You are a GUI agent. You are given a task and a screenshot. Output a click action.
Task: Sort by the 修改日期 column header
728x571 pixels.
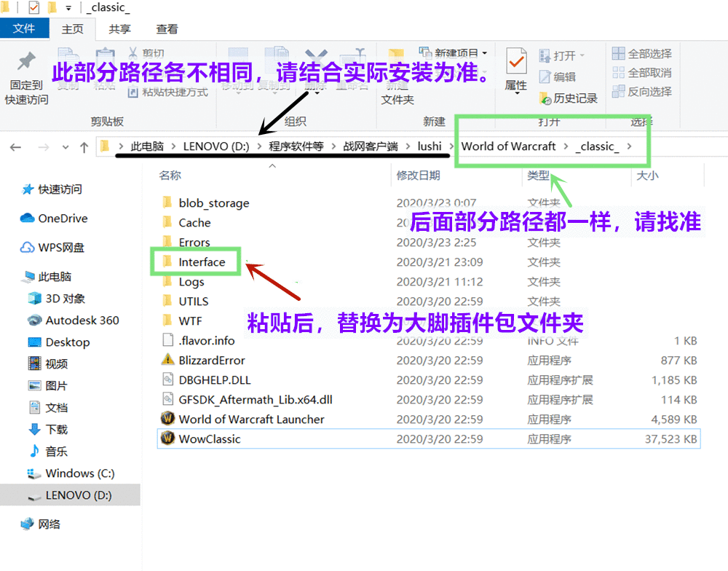[418, 176]
